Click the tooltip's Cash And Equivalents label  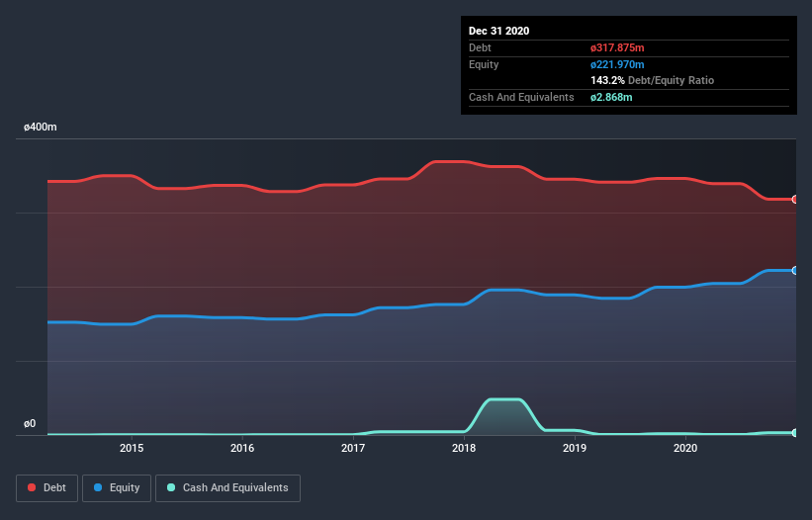[x=521, y=97]
